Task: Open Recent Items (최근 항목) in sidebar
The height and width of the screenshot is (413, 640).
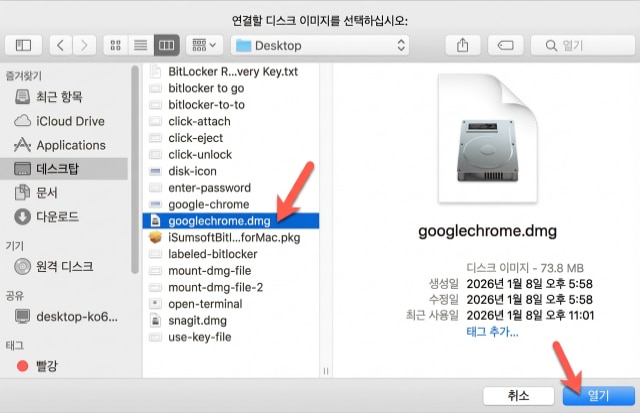Action: pos(64,97)
